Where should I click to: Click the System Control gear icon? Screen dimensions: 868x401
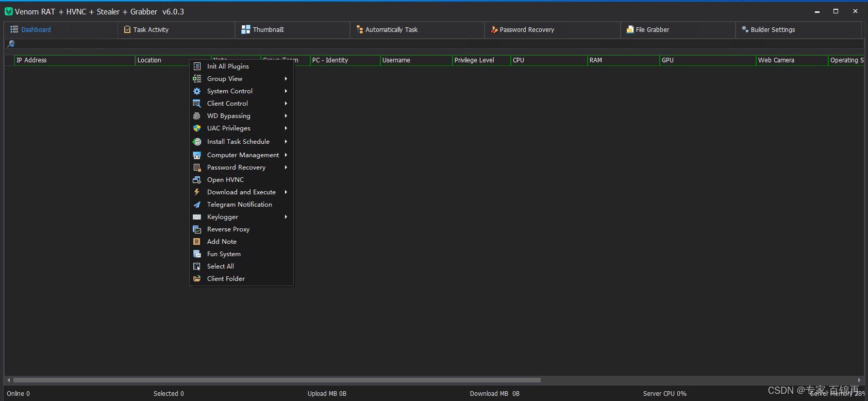[x=197, y=91]
